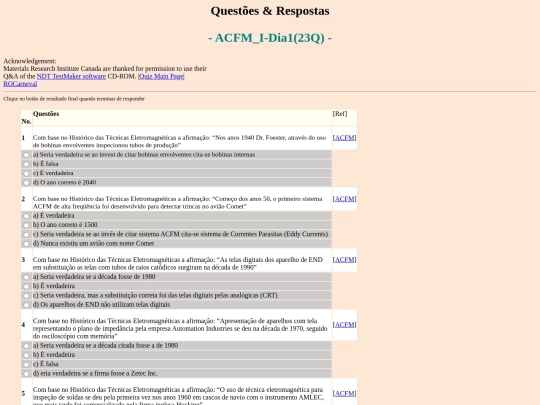Pick the bobinas internas option in question 1
The image size is (540, 405).
click(26, 155)
